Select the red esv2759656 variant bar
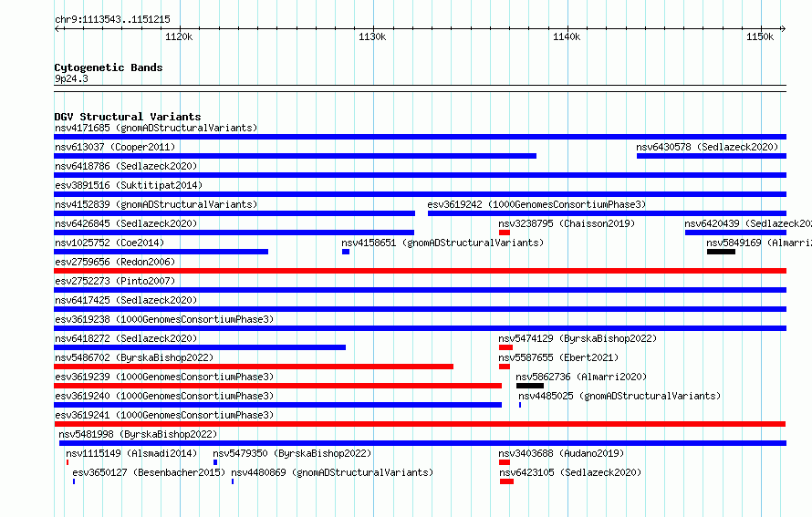This screenshot has height=517, width=812. point(420,271)
